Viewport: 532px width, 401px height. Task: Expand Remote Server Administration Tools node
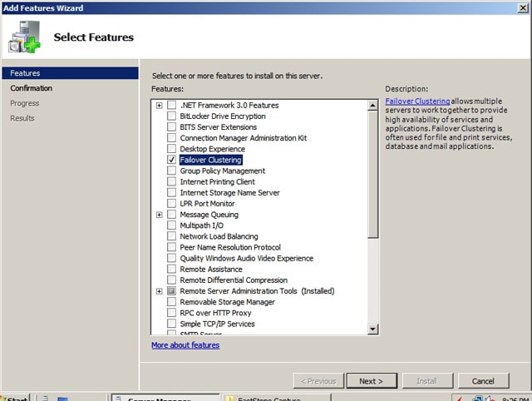159,291
